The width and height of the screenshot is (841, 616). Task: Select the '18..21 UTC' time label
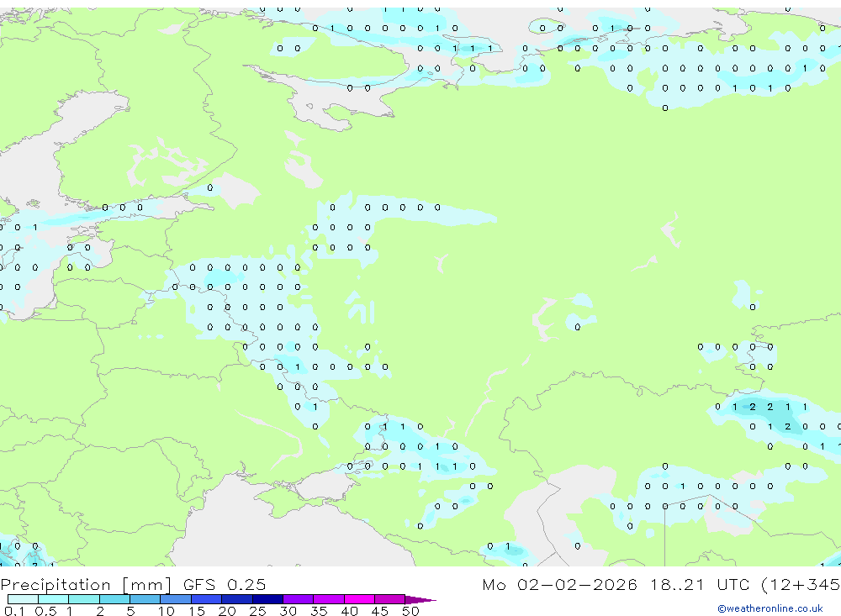(701, 585)
